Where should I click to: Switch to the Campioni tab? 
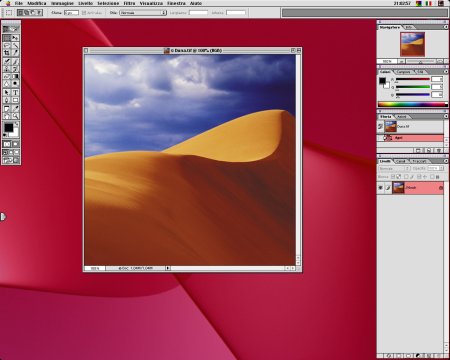tap(403, 72)
